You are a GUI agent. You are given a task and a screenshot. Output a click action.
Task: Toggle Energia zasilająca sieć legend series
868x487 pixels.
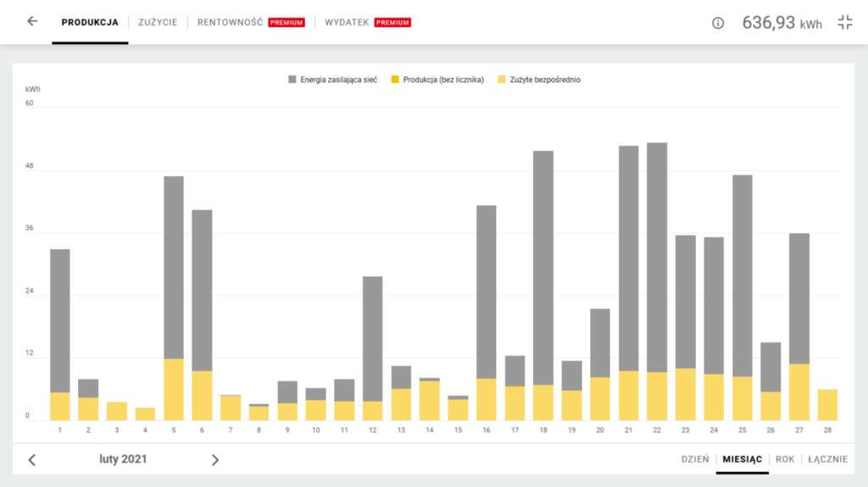pyautogui.click(x=332, y=80)
